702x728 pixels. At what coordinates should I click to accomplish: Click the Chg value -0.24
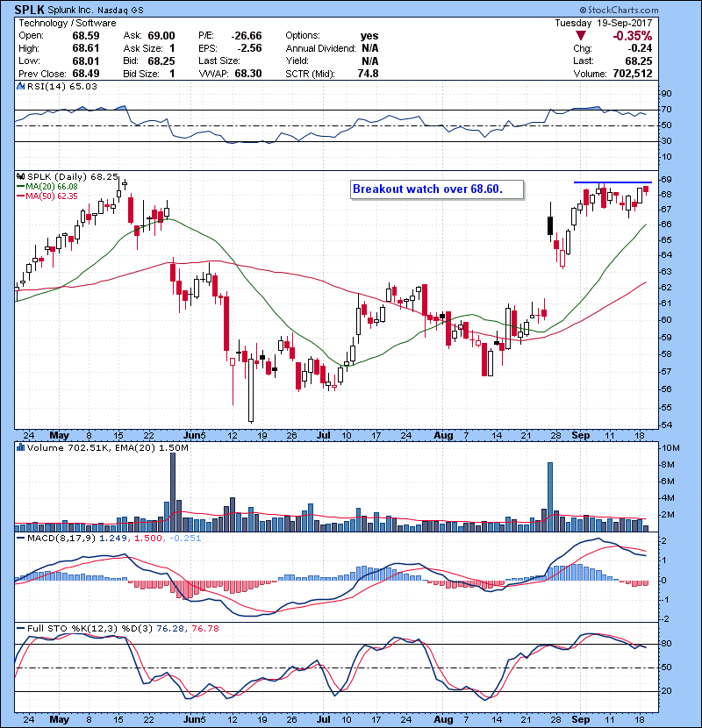click(x=640, y=48)
